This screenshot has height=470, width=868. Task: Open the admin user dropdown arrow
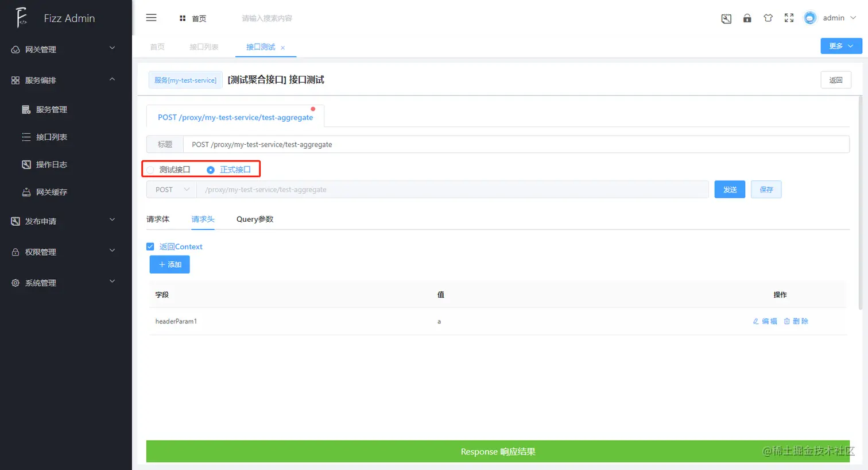click(853, 18)
